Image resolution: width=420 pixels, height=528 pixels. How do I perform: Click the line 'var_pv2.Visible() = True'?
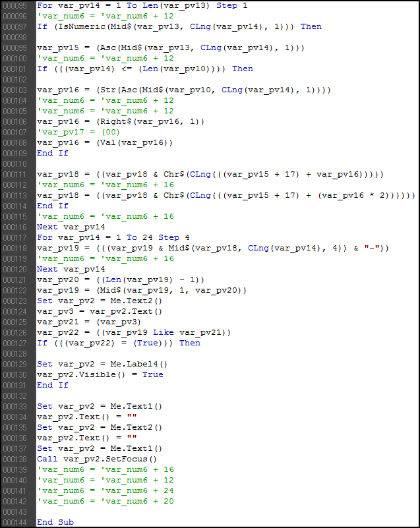100,374
